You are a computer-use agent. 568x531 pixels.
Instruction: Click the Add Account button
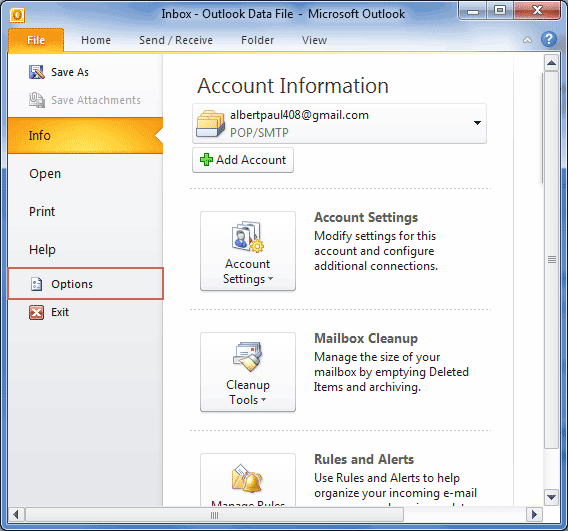pyautogui.click(x=243, y=160)
